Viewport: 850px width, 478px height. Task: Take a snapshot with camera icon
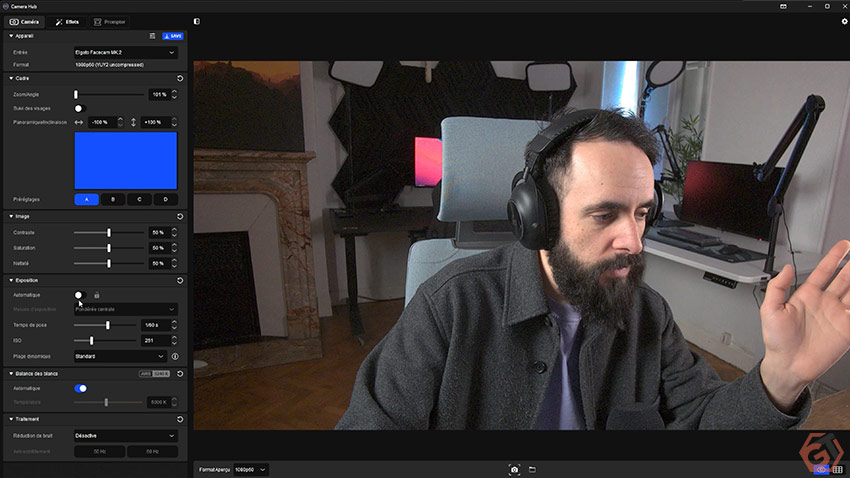(x=514, y=470)
